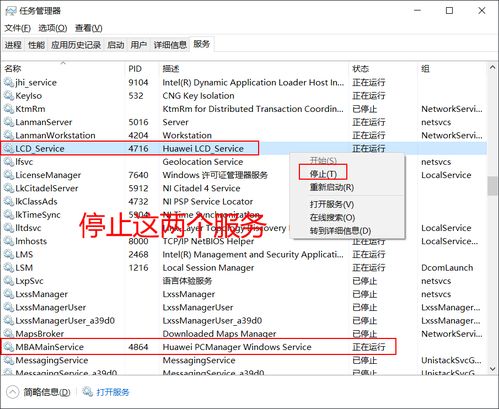Click the gear icon beside LxssManagerUser_a39d0
499x409 pixels.
coord(9,320)
